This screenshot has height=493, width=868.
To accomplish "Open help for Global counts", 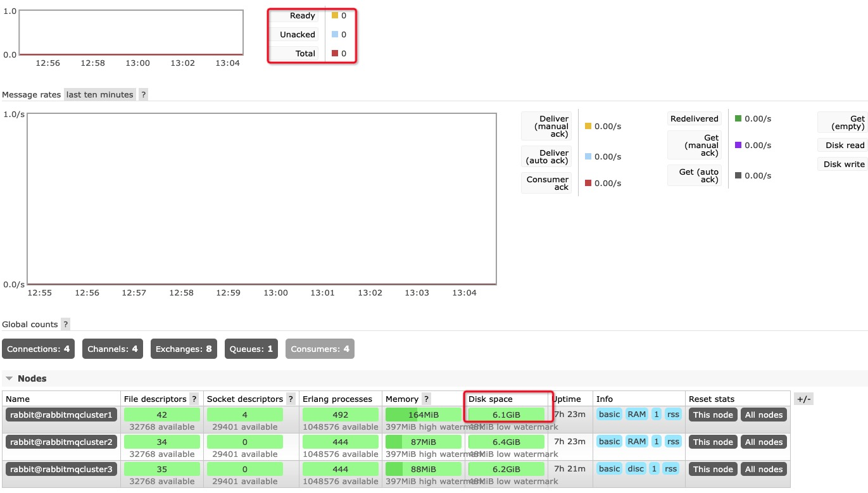I will click(66, 324).
